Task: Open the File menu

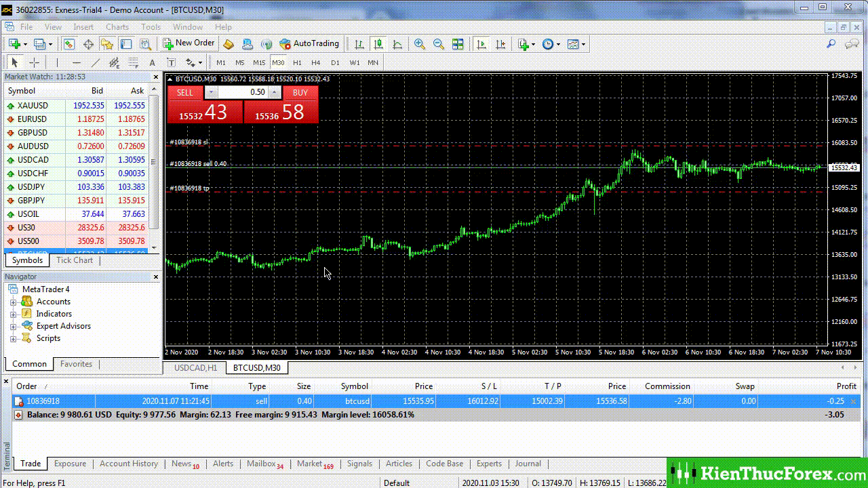Action: 26,27
